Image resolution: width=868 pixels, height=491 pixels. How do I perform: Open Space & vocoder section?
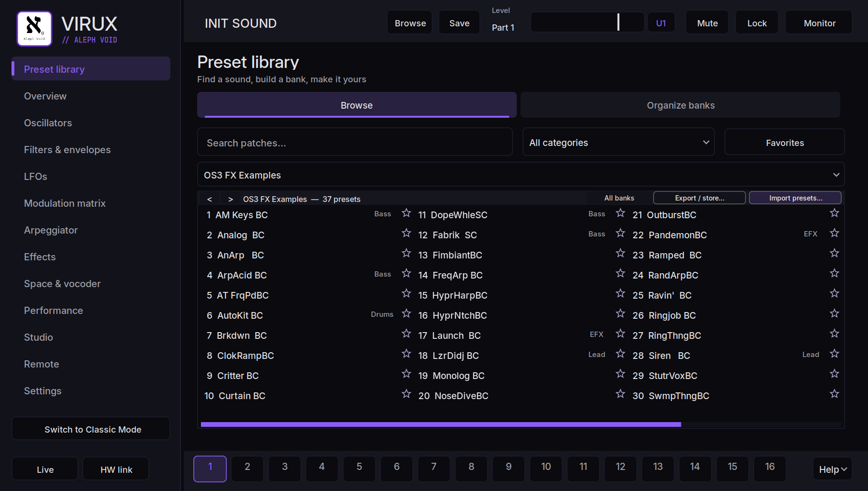[91, 284]
